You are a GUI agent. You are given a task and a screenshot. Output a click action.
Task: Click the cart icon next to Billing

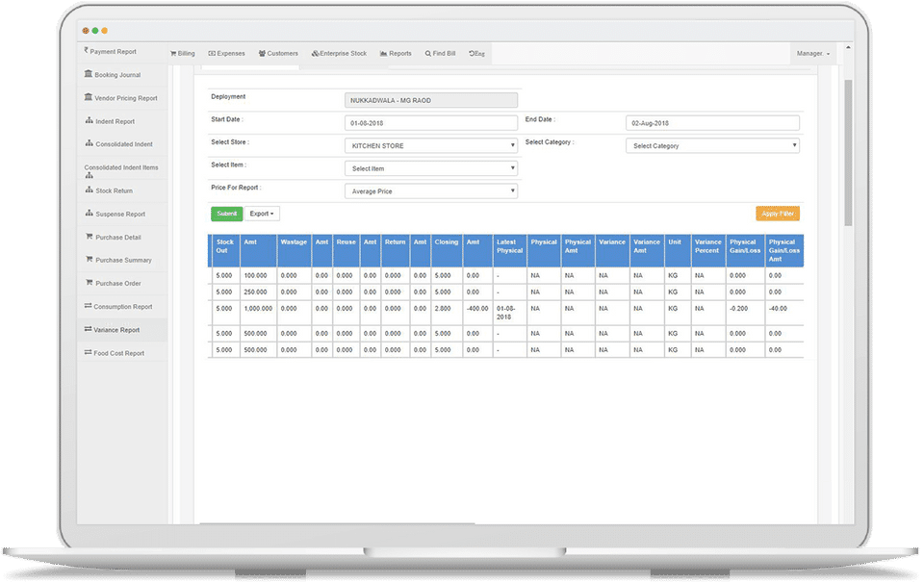tap(173, 54)
